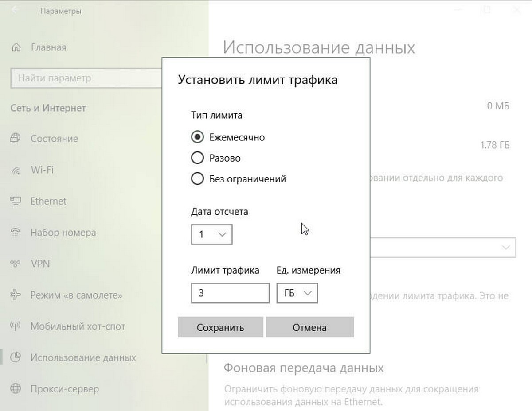
Task: Click the Использование данных pie icon
Action: coord(16,357)
